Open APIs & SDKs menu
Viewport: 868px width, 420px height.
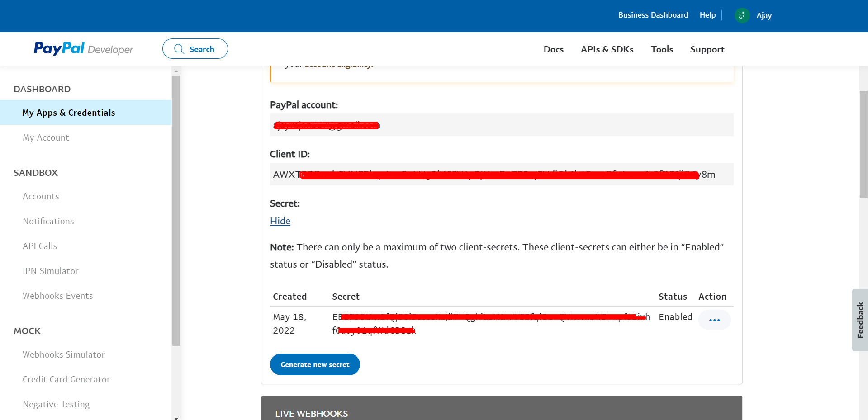(607, 49)
